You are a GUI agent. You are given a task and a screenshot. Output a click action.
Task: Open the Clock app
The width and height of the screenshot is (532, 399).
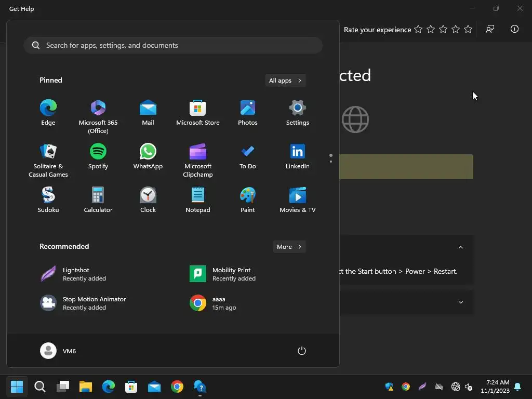tap(148, 200)
